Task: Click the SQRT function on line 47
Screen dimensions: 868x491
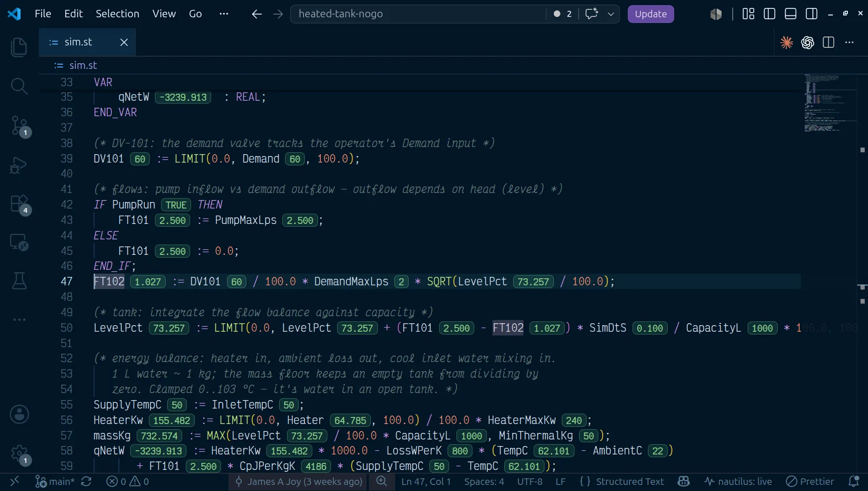Action: [x=439, y=282]
